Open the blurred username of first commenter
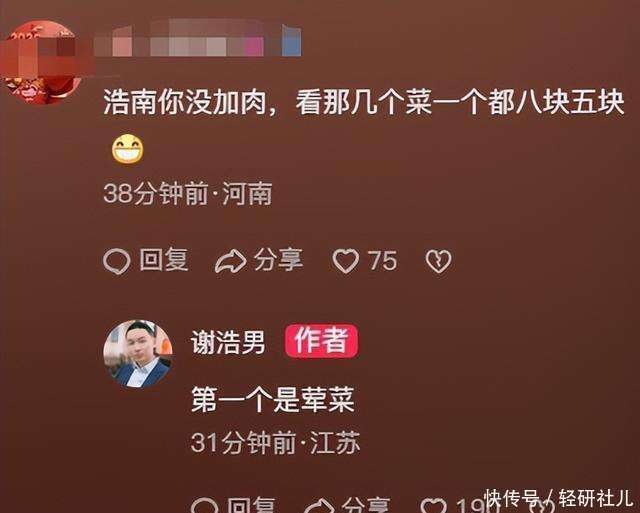This screenshot has width=640, height=513. [x=198, y=41]
